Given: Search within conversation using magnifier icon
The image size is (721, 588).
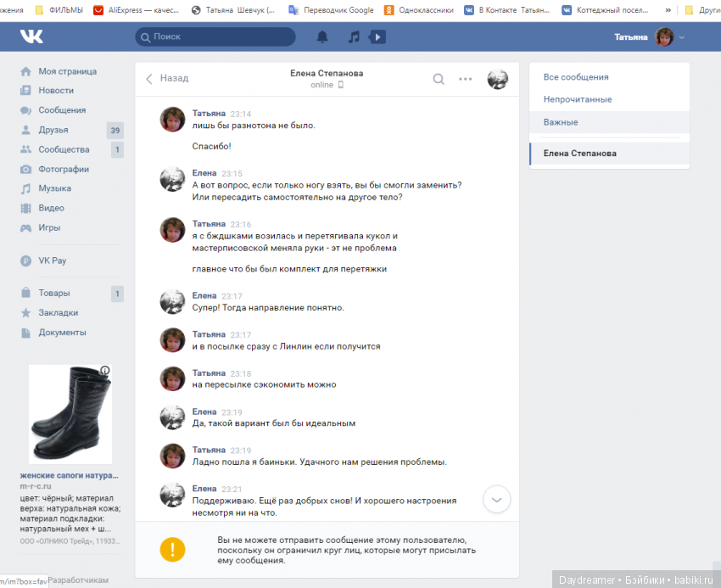Looking at the screenshot, I should tap(439, 79).
